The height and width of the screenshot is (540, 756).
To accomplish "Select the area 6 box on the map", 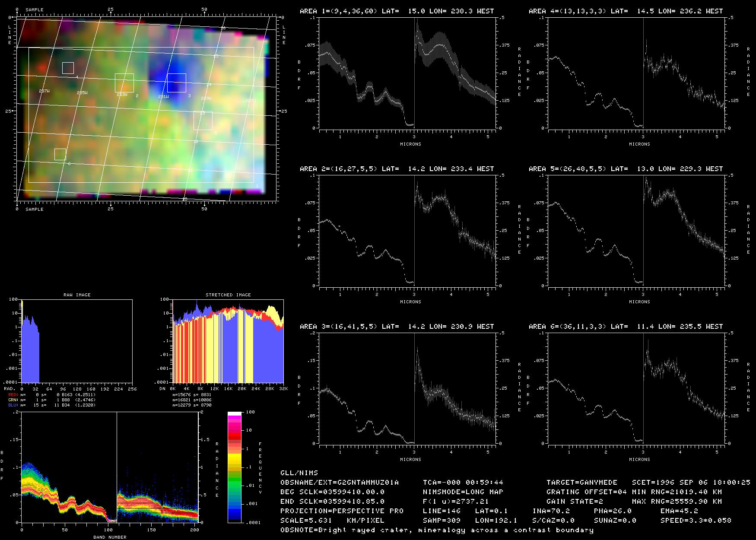I will point(60,154).
